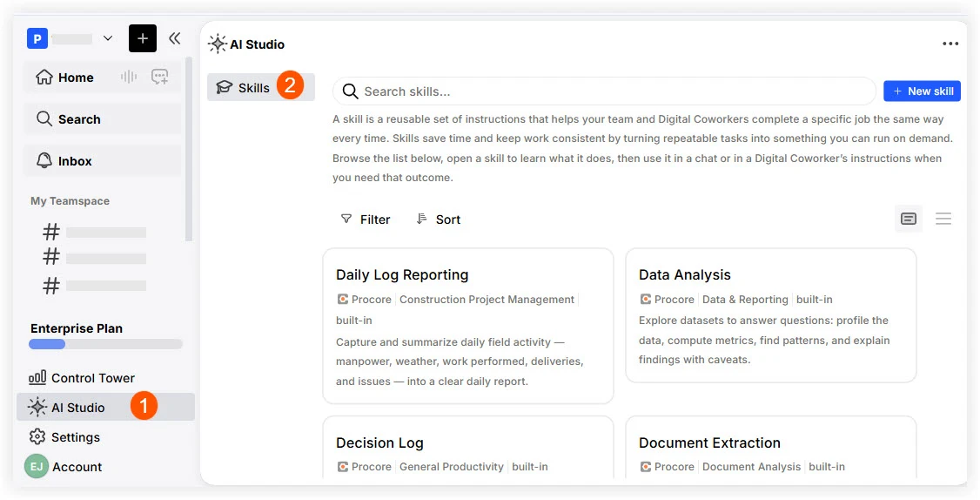
Task: Select AI Studio in sidebar
Action: (x=105, y=408)
